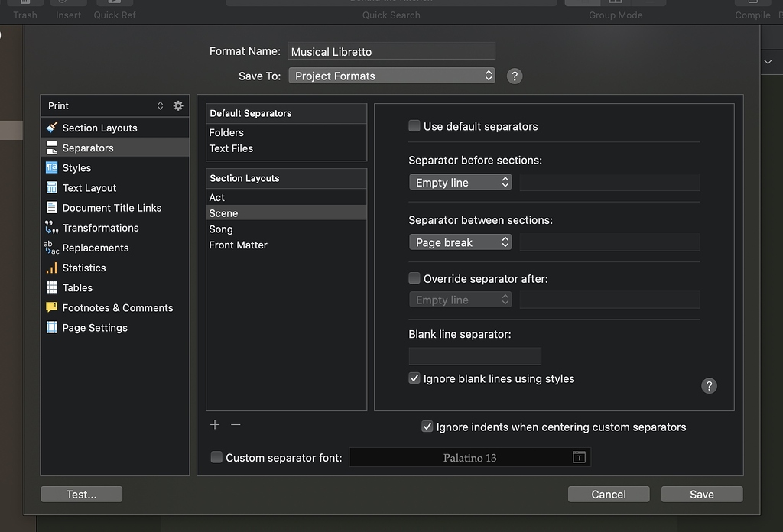Uncheck Ignore blank lines using styles
The image size is (783, 532).
click(x=414, y=378)
